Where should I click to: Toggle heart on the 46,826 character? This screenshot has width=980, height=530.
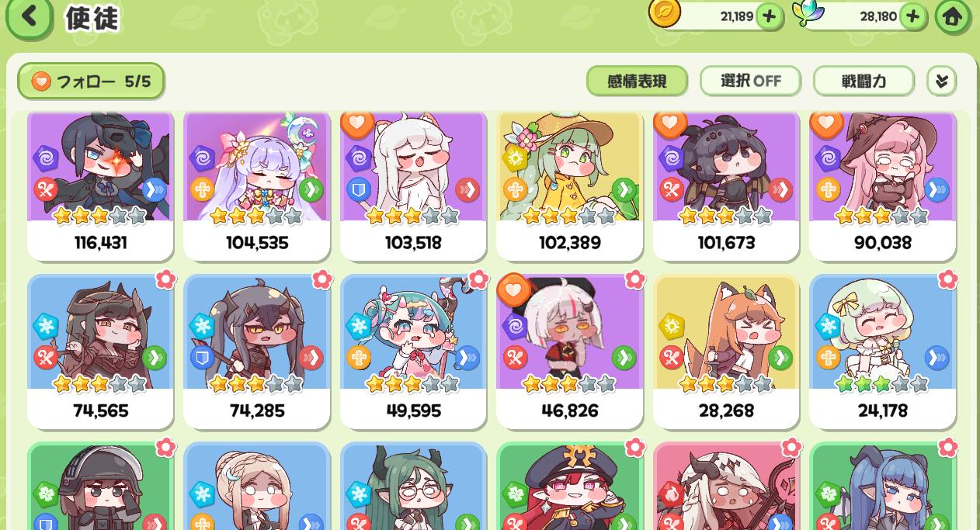click(x=513, y=291)
